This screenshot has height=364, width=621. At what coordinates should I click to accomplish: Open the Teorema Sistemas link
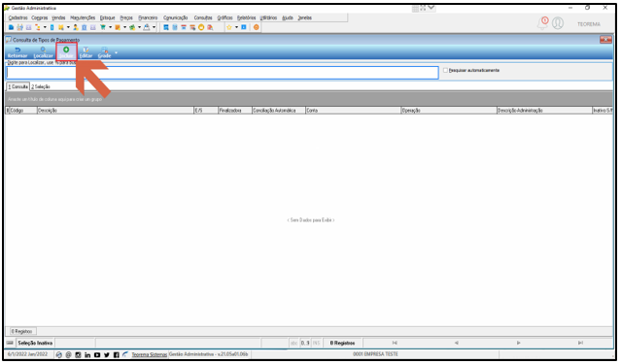click(x=149, y=354)
